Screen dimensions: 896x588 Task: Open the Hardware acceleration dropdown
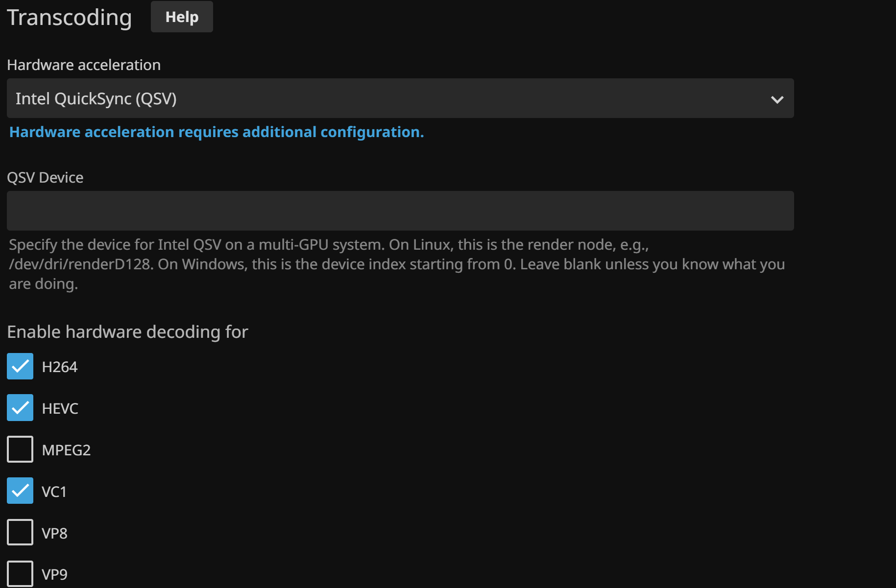400,98
